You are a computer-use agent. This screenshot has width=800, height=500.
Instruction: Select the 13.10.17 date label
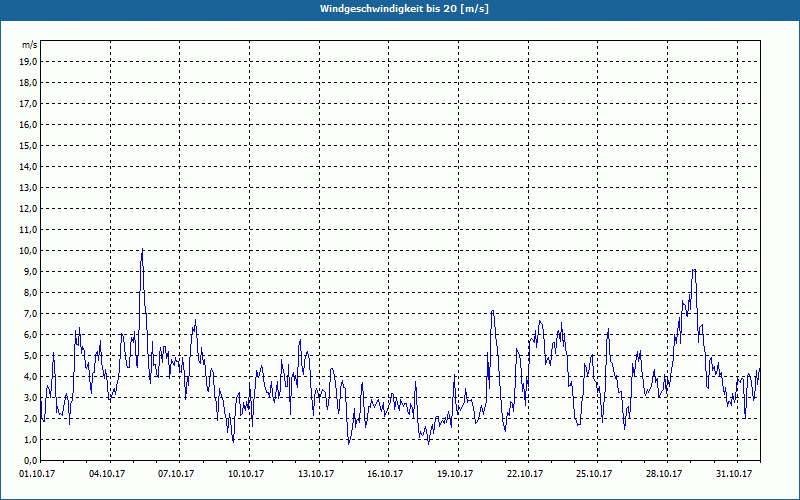(316, 474)
